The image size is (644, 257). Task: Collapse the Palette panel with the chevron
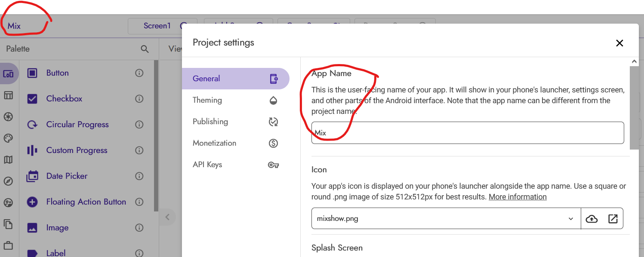167,217
